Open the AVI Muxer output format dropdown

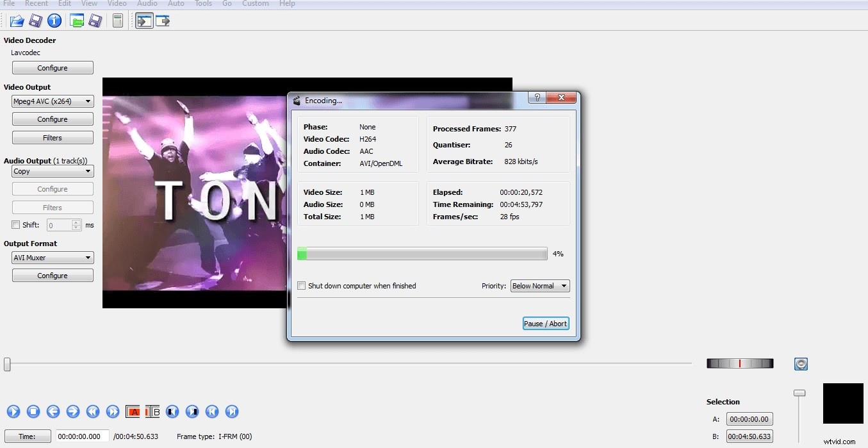53,257
